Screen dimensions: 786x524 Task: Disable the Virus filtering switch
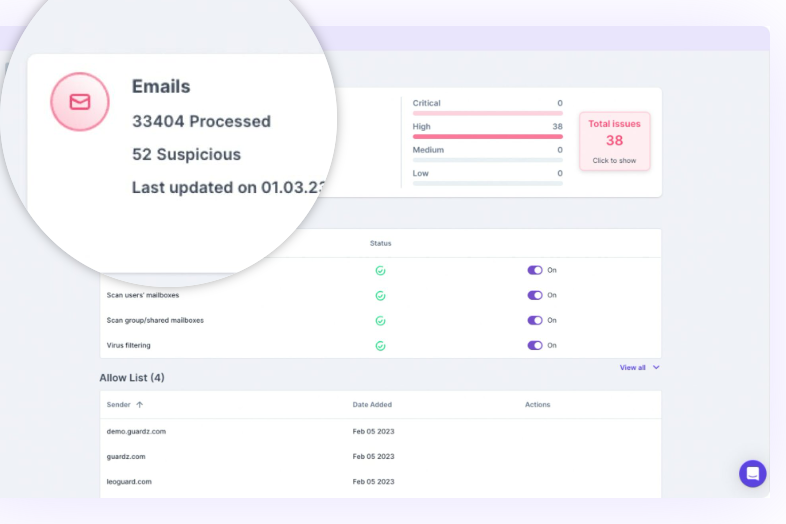[535, 345]
